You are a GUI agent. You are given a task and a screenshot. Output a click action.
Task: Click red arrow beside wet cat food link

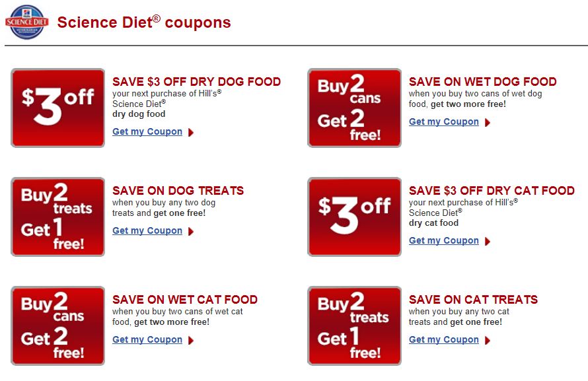(191, 341)
